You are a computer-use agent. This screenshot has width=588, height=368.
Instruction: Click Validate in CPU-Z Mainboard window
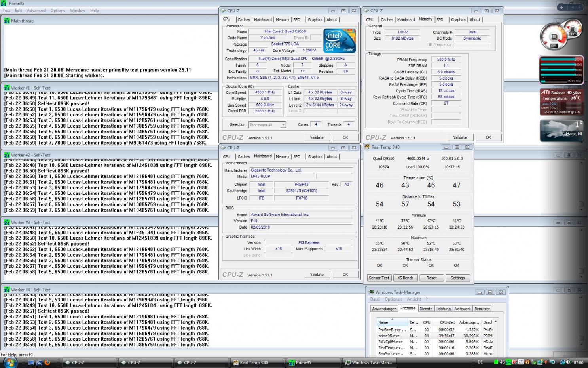coord(317,275)
